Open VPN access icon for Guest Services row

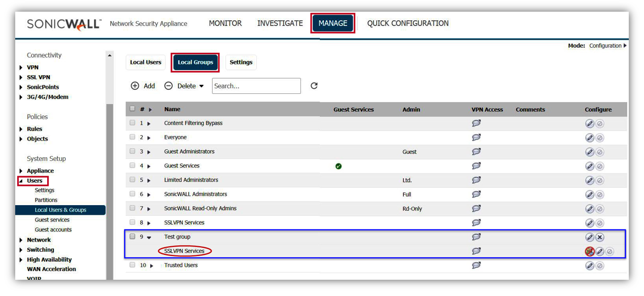point(476,166)
